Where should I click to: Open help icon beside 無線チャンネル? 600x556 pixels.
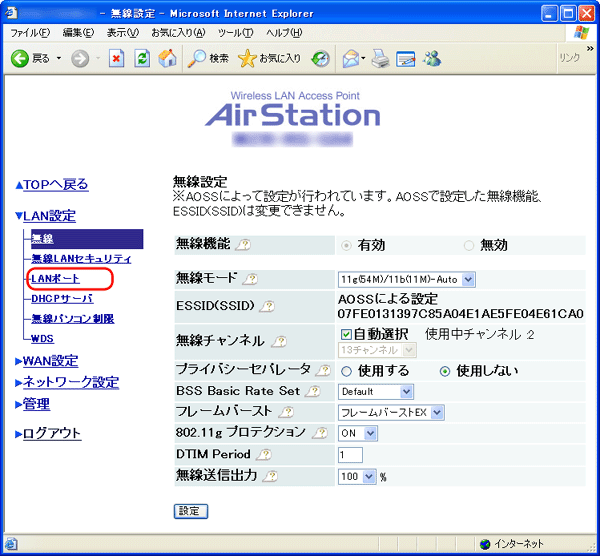click(279, 341)
